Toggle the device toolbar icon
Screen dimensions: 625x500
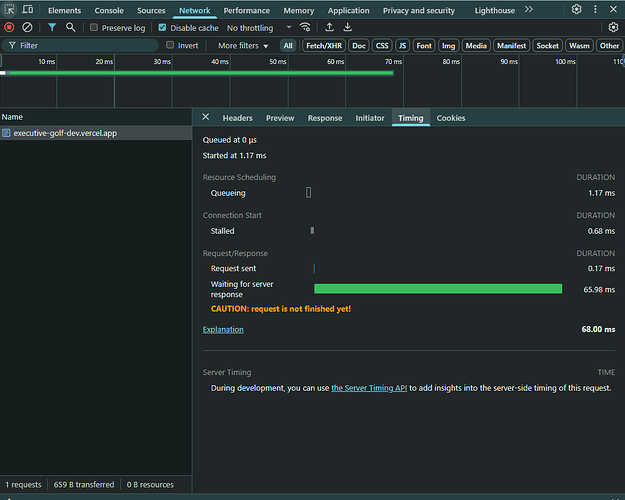(x=28, y=10)
